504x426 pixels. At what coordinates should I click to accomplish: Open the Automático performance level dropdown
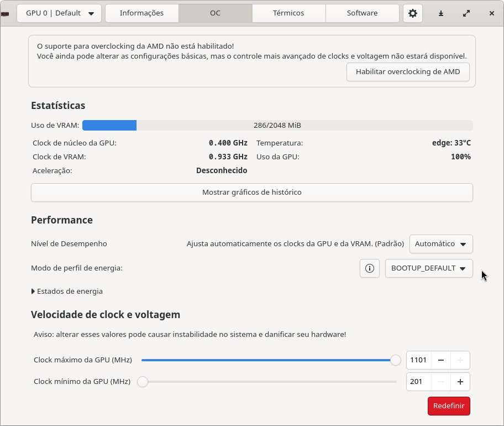tap(440, 244)
